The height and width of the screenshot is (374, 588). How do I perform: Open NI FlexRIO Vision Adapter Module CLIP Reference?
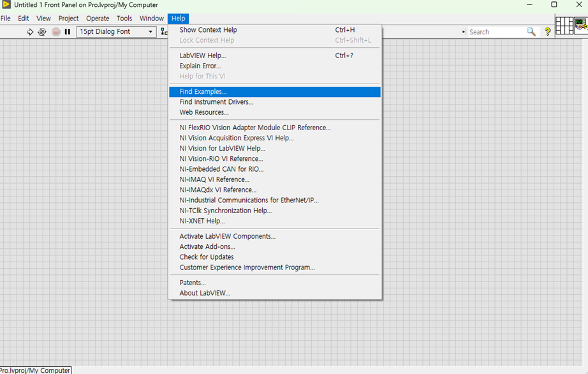[x=275, y=128]
